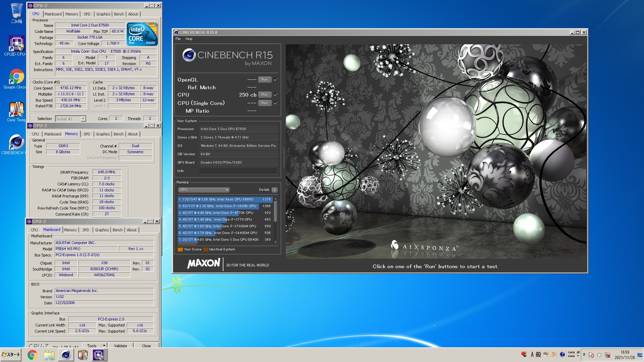Open the IME tools toolbox icon
644x362 pixels.
tap(553, 354)
